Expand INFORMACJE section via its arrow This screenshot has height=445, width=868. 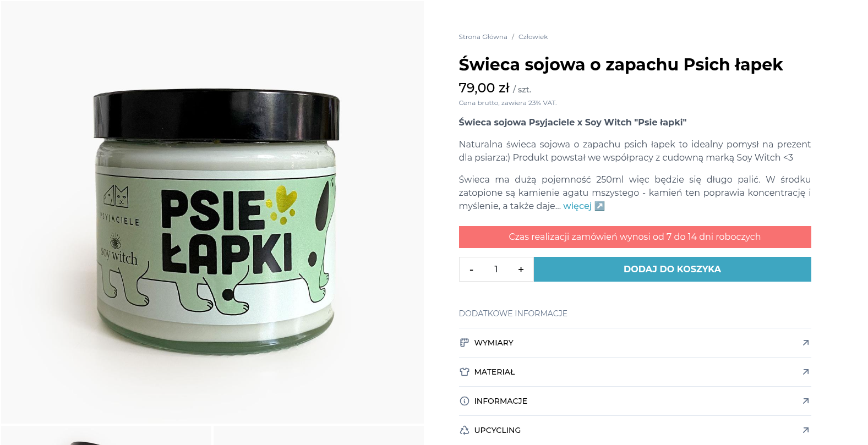(805, 401)
